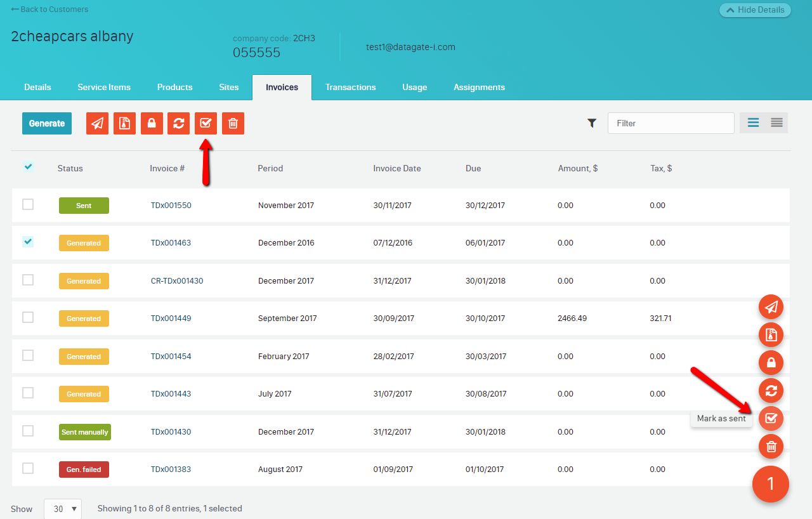The image size is (812, 519).
Task: Toggle the select-all checkbox in table header
Action: pos(28,167)
